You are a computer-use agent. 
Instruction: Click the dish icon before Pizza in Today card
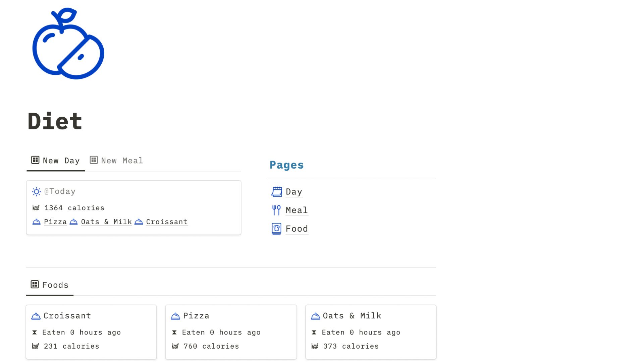point(36,222)
